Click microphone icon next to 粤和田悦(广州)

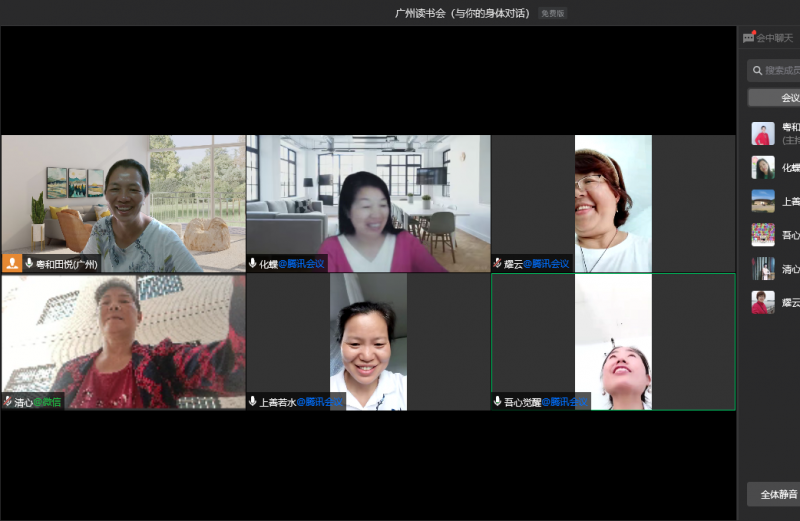pyautogui.click(x=29, y=264)
